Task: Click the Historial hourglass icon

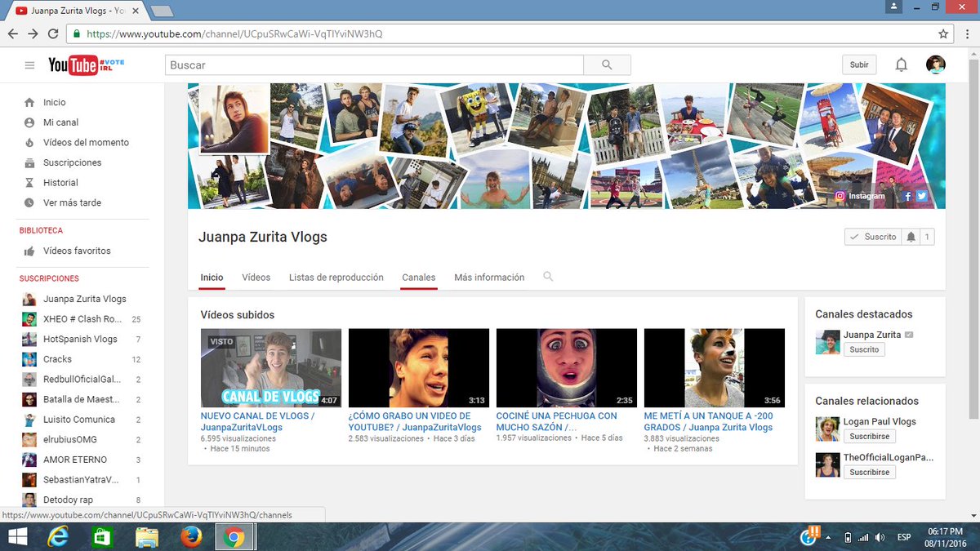Action: [29, 183]
